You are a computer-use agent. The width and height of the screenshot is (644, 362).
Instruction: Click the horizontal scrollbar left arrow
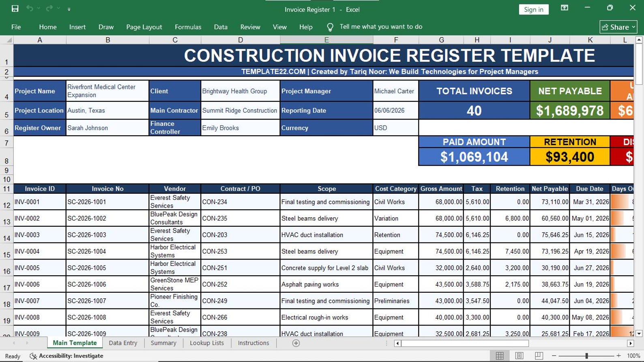397,343
